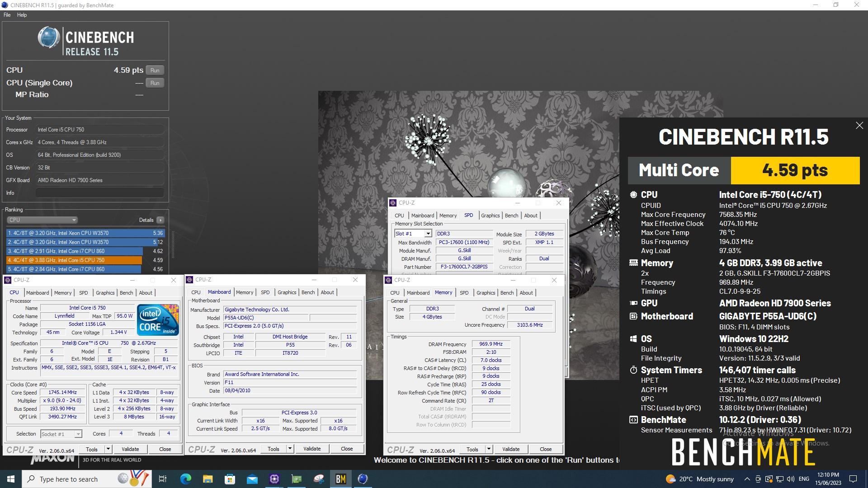Click Close button in left CPU-Z window

pyautogui.click(x=165, y=449)
